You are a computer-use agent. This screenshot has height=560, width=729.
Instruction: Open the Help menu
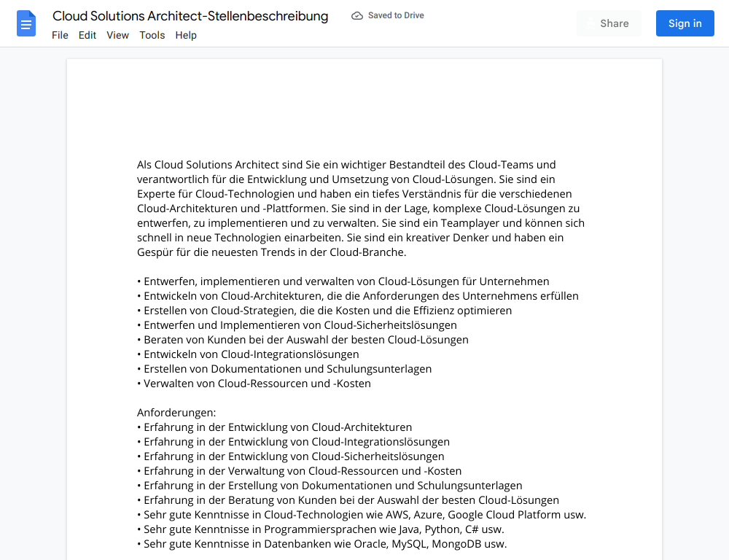tap(186, 35)
